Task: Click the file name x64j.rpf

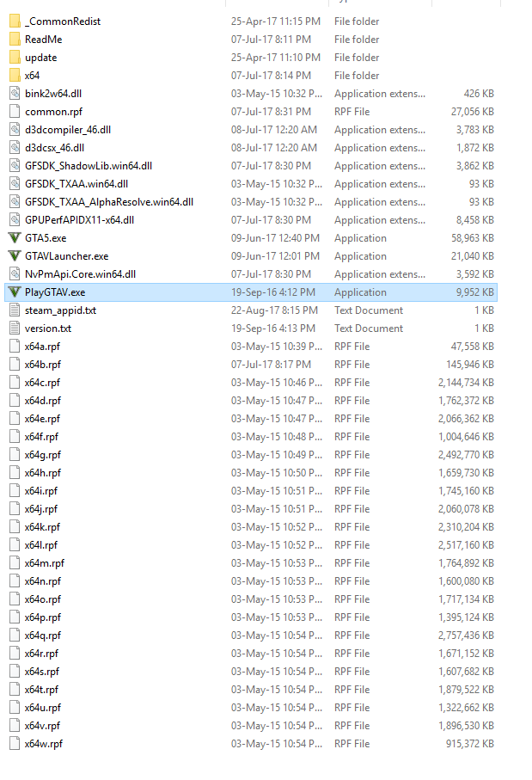Action: 41,509
